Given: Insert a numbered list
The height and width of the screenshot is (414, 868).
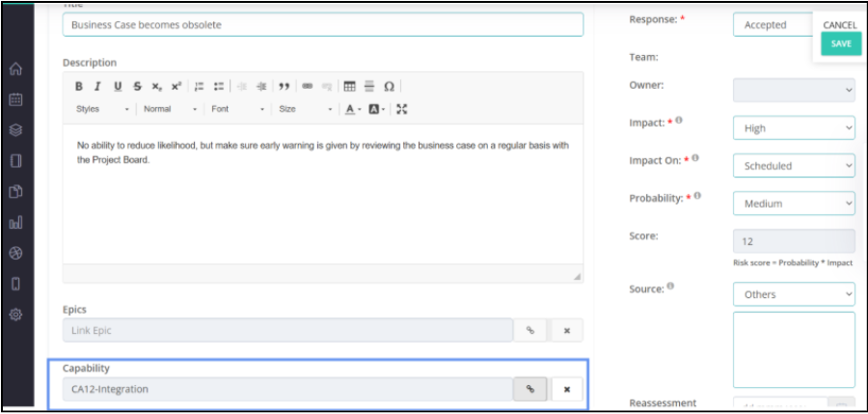Looking at the screenshot, I should point(200,87).
